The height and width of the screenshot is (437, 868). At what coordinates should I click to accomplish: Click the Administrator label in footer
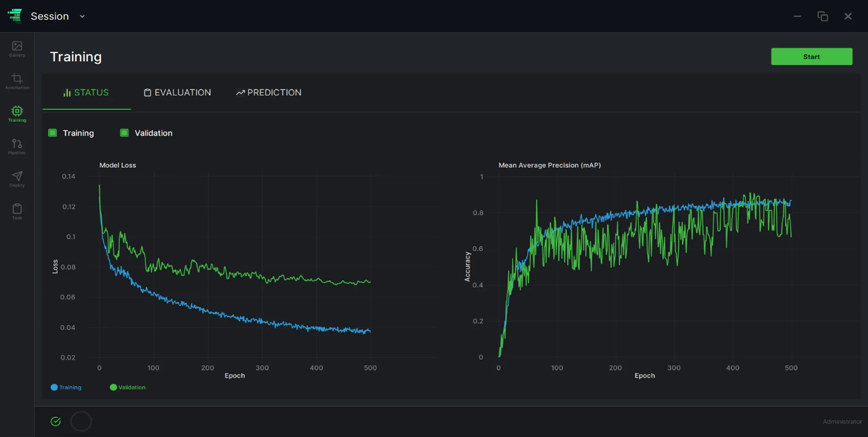point(842,422)
